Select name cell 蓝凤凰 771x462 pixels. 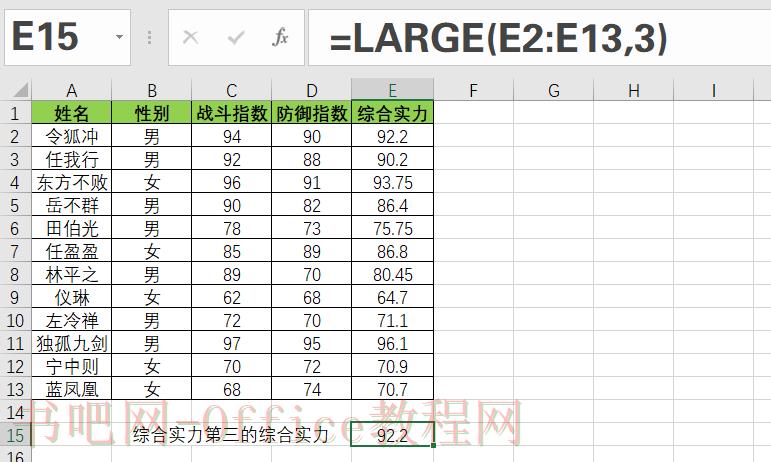tap(72, 389)
